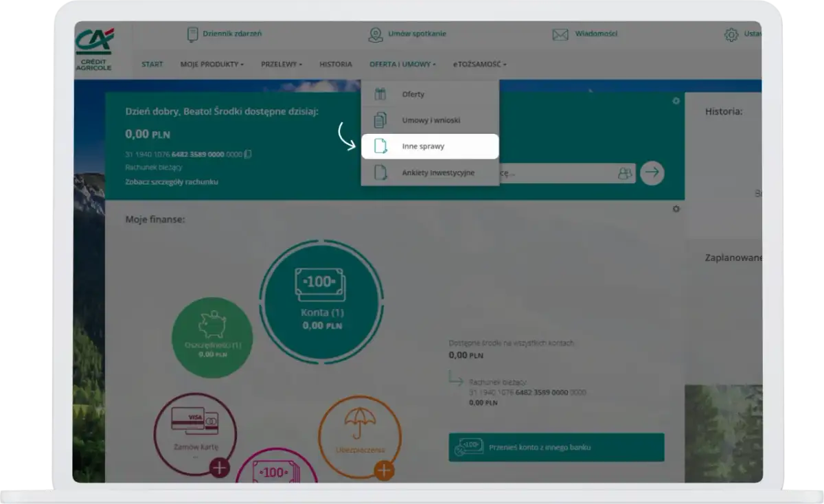Viewport: 824px width, 504px height.
Task: Click the Umów spotkanie person icon
Action: (375, 34)
